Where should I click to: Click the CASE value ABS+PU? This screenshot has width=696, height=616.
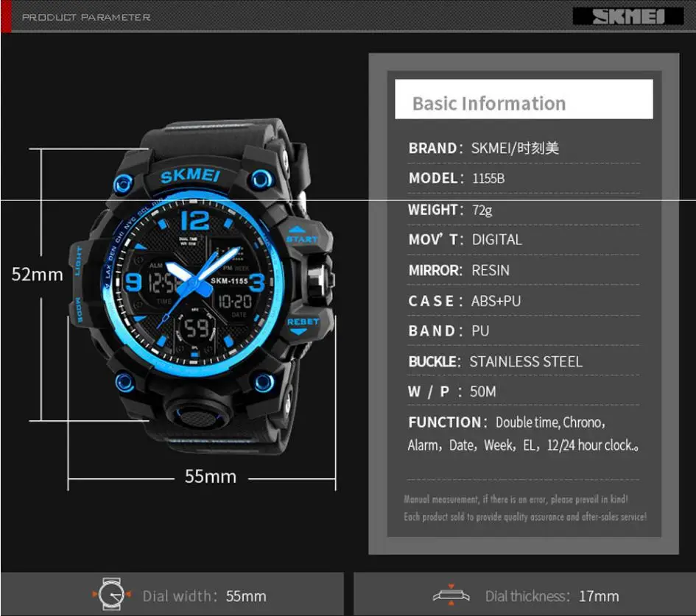click(496, 301)
